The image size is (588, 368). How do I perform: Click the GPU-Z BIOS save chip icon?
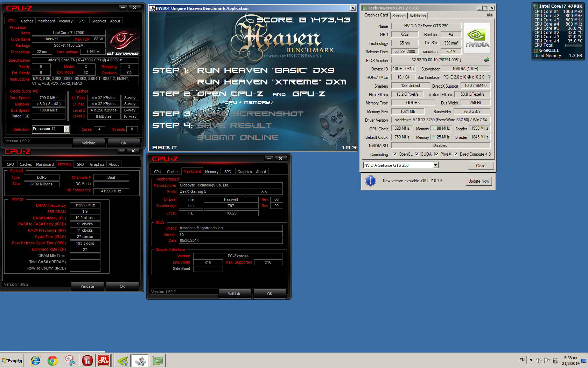pyautogui.click(x=486, y=60)
